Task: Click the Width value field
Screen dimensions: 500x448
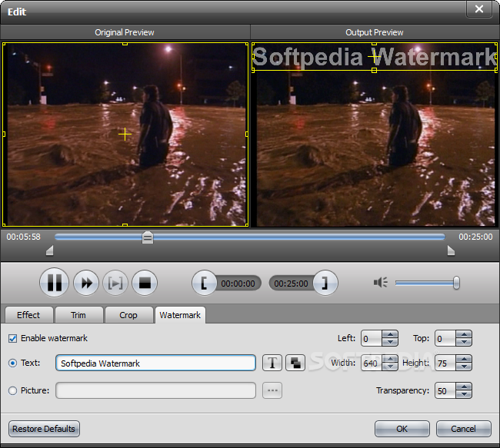Action: pyautogui.click(x=372, y=363)
